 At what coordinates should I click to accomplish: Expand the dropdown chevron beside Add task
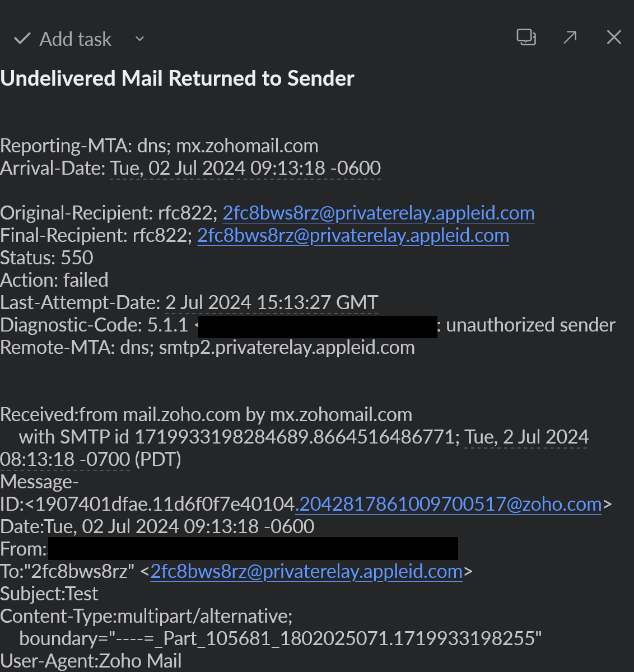point(140,39)
